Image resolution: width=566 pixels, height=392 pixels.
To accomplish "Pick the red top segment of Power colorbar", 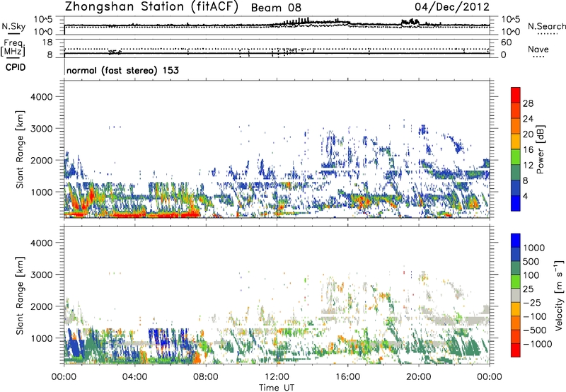I will point(516,95).
